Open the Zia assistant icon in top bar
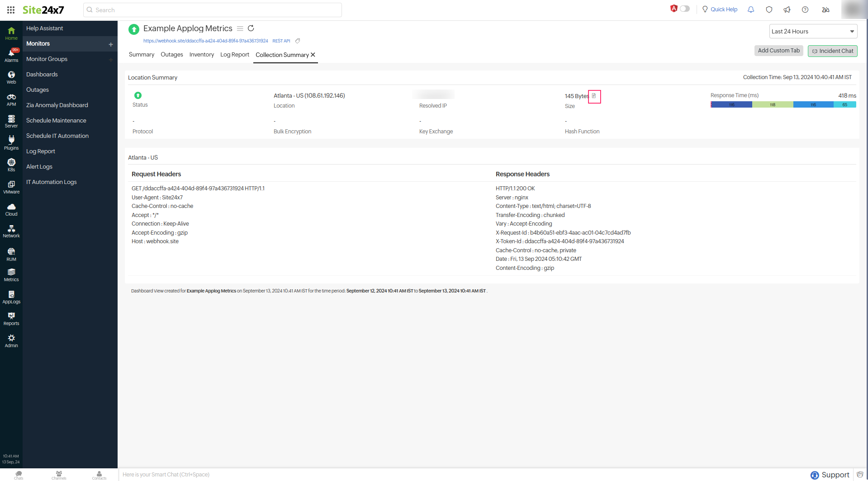This screenshot has height=481, width=868. point(825,9)
